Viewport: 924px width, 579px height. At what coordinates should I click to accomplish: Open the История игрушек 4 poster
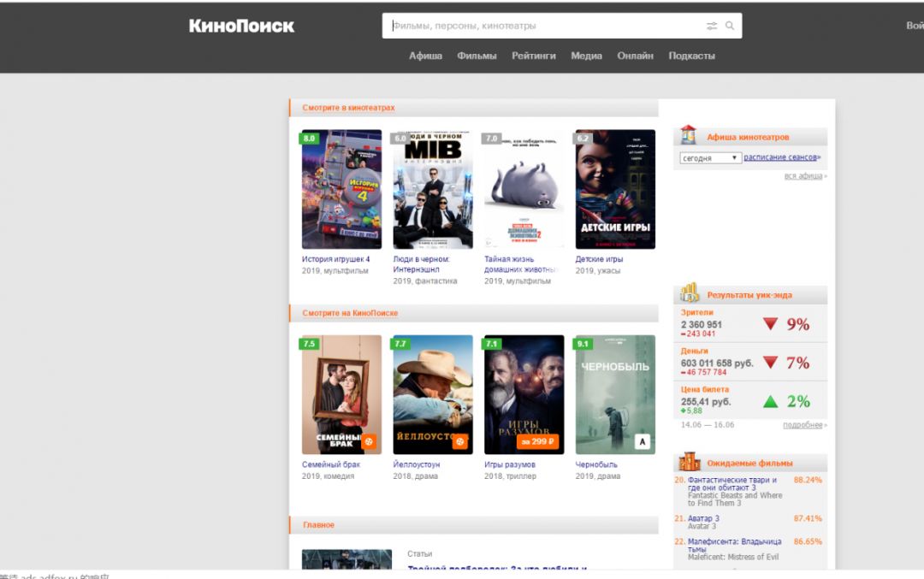pyautogui.click(x=341, y=190)
